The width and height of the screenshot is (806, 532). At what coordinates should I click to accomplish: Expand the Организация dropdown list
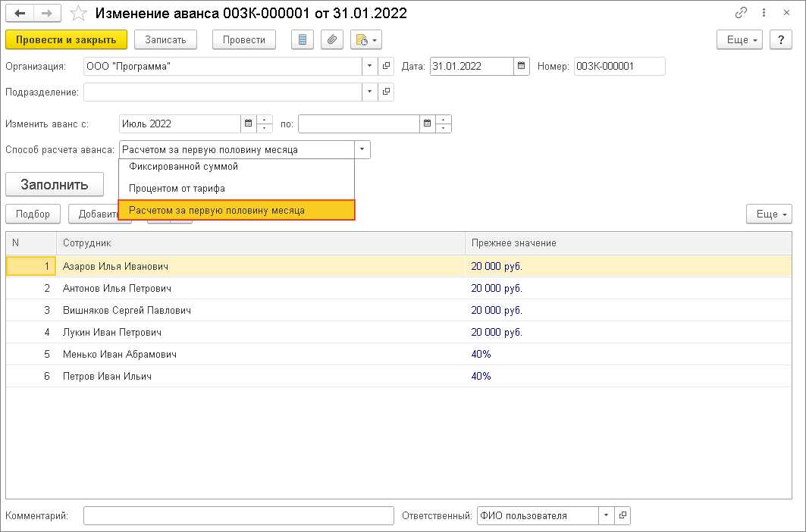[369, 66]
